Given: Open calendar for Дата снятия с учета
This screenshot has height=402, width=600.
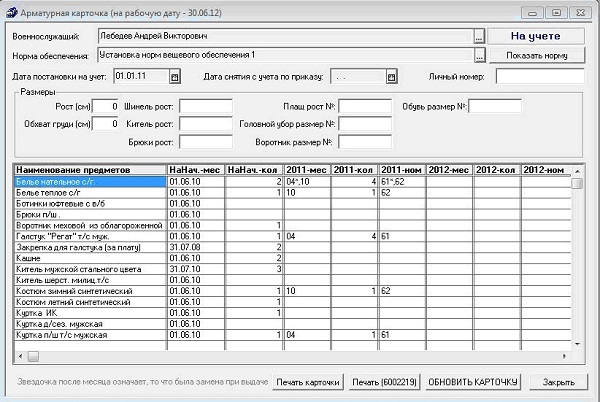Looking at the screenshot, I should pos(393,76).
